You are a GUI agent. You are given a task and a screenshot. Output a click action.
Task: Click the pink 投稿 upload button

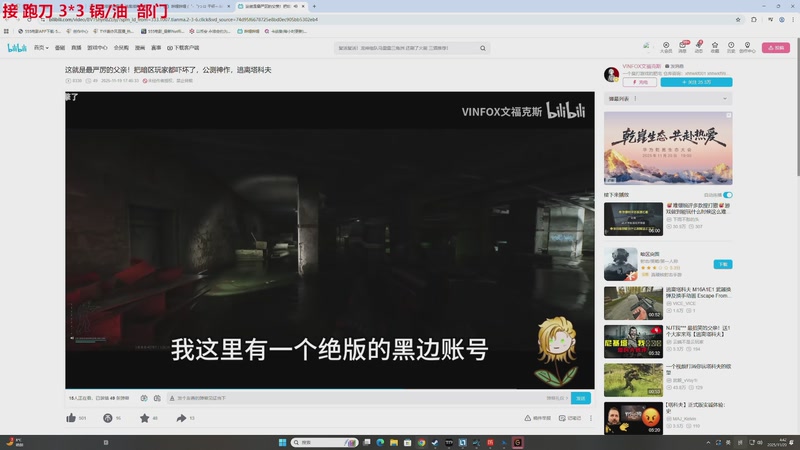click(776, 47)
